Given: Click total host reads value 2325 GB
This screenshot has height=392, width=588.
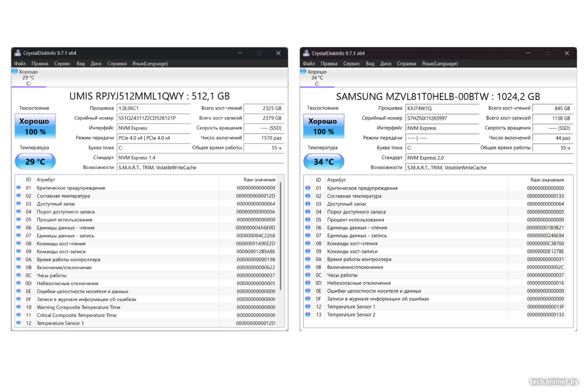Looking at the screenshot, I should click(264, 108).
